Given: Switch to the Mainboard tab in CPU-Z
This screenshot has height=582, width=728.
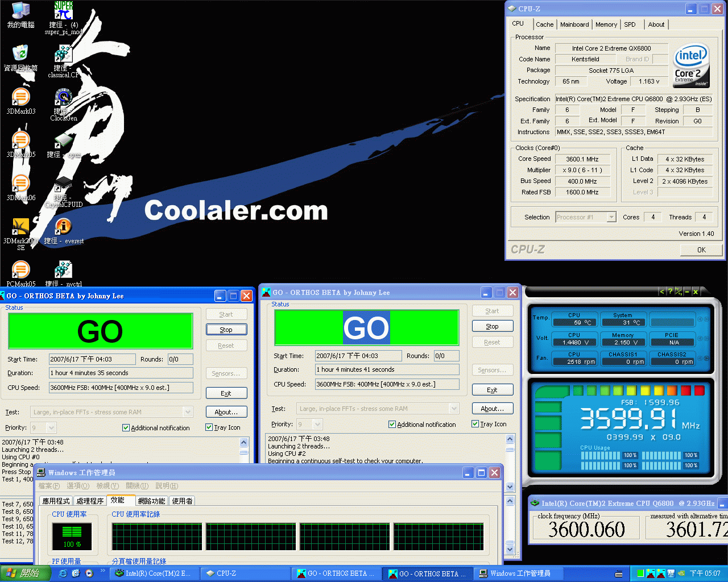Looking at the screenshot, I should (574, 24).
